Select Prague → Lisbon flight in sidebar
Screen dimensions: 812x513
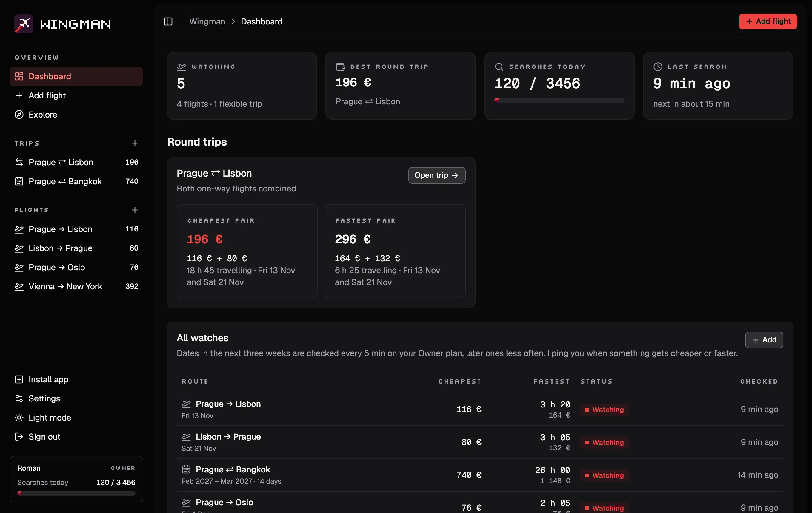(x=76, y=229)
